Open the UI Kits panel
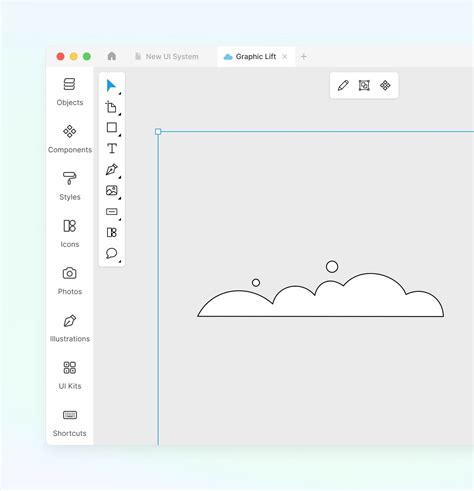The image size is (474, 491). pos(70,375)
